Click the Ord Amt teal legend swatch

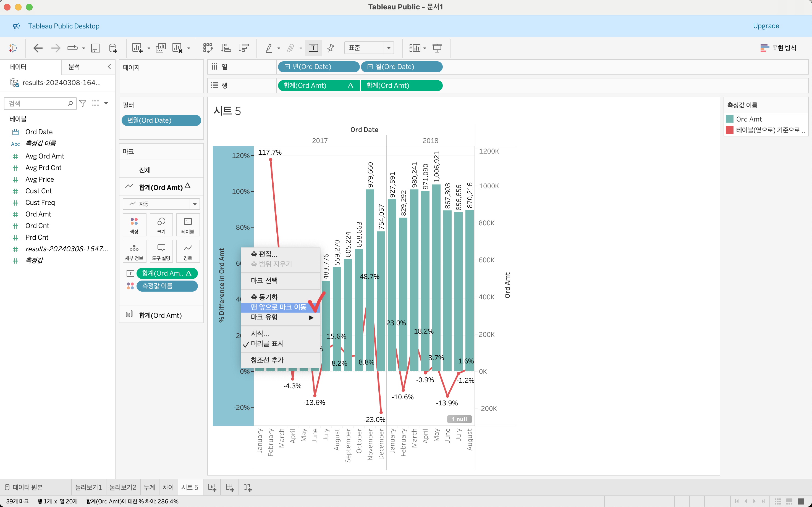[x=729, y=119]
